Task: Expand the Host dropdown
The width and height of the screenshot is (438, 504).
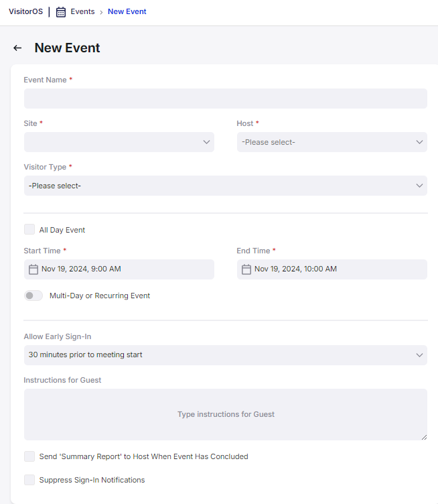Action: point(332,142)
